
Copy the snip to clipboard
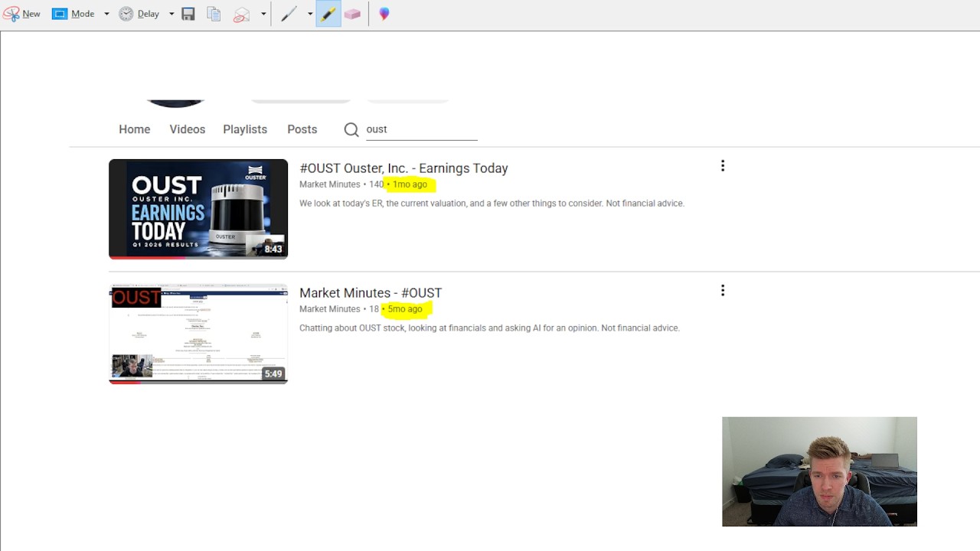[x=214, y=14]
